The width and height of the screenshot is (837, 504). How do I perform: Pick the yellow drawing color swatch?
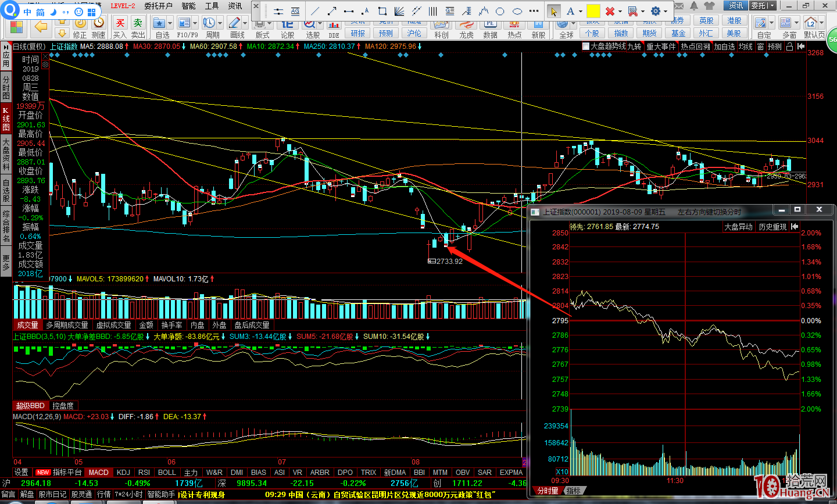[x=593, y=11]
